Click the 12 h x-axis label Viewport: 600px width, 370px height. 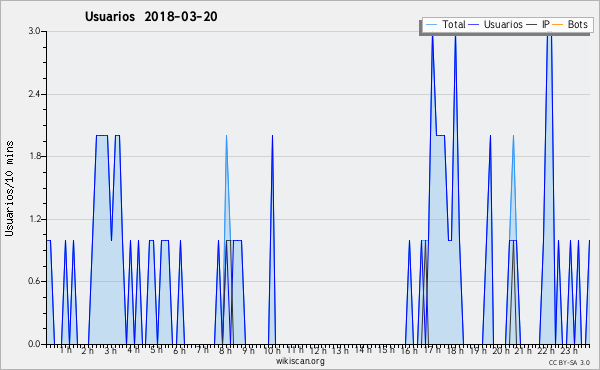(318, 351)
